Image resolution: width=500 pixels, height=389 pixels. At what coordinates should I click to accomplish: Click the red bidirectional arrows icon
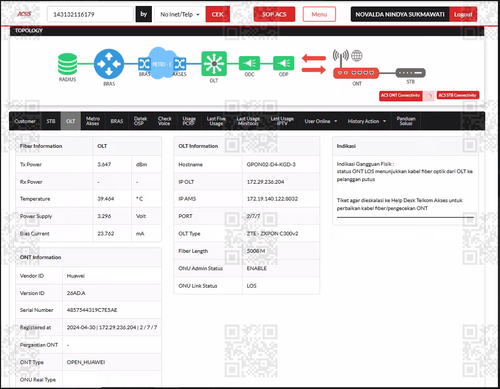(x=314, y=64)
